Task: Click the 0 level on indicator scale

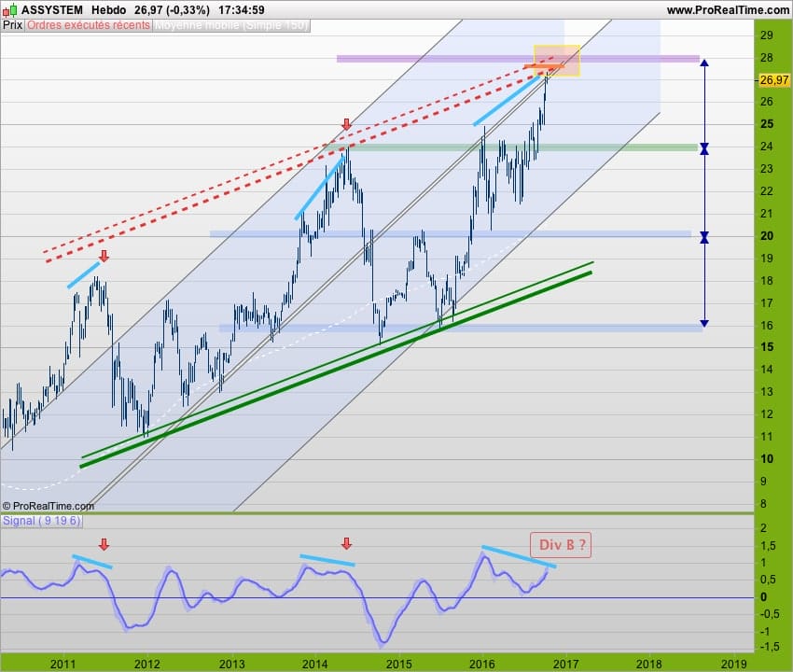Action: pyautogui.click(x=764, y=597)
